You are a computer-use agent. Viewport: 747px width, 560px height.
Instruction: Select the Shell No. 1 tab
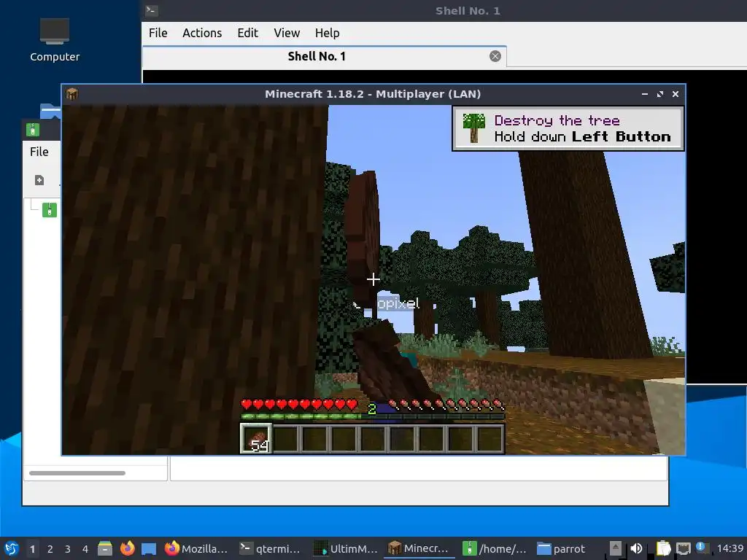(x=324, y=56)
